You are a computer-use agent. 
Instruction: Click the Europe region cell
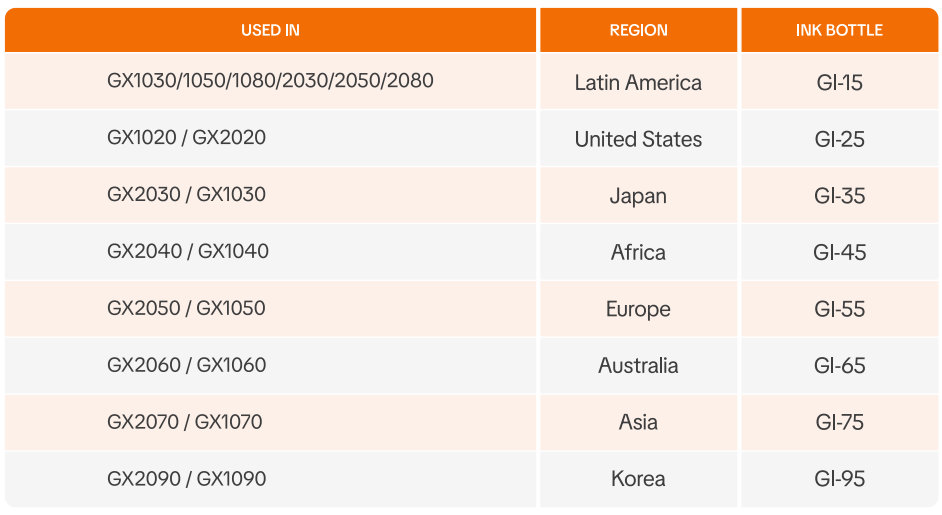(x=638, y=309)
